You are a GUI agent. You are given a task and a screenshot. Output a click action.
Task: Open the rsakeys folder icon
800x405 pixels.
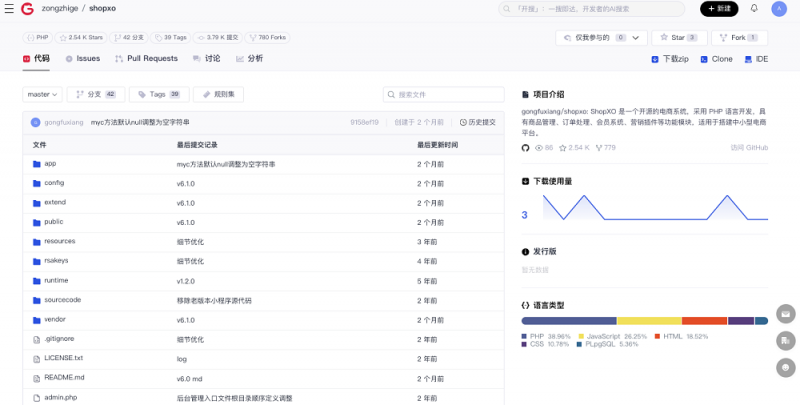[36, 261]
